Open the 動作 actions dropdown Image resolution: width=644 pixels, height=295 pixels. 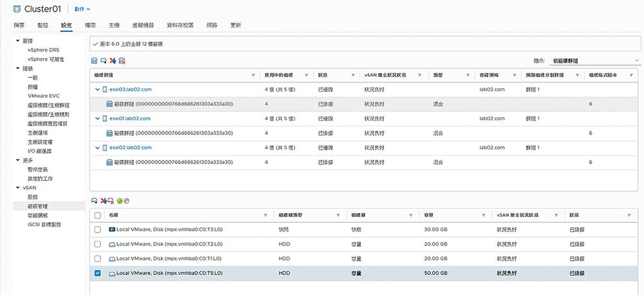click(x=82, y=9)
